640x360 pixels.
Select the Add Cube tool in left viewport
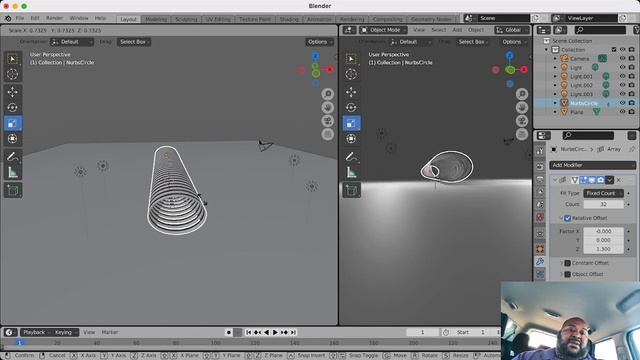[13, 190]
